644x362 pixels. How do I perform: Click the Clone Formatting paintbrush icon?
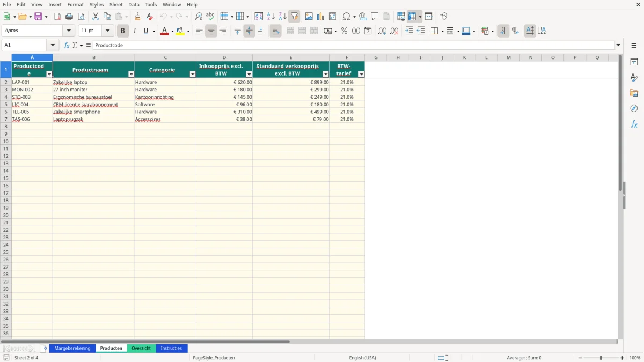tap(138, 17)
